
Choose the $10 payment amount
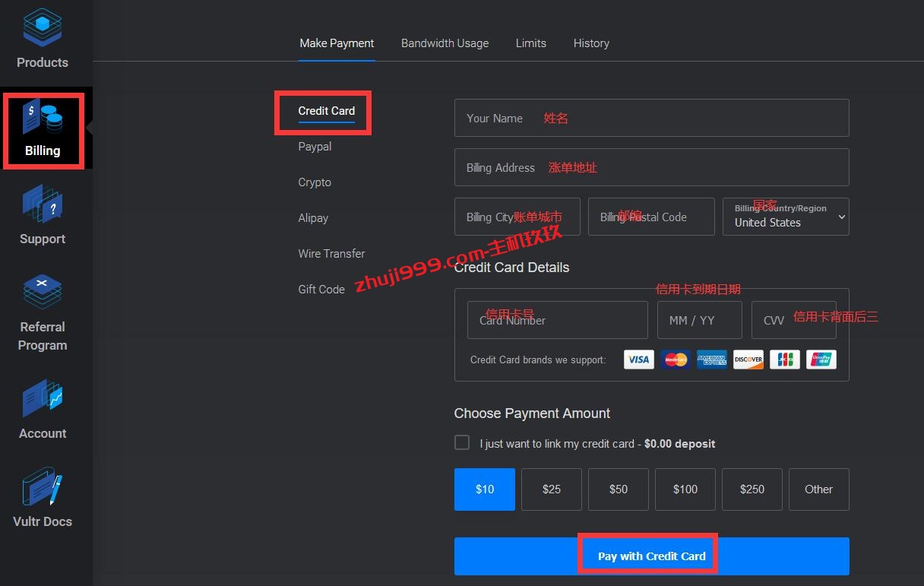[x=485, y=489]
